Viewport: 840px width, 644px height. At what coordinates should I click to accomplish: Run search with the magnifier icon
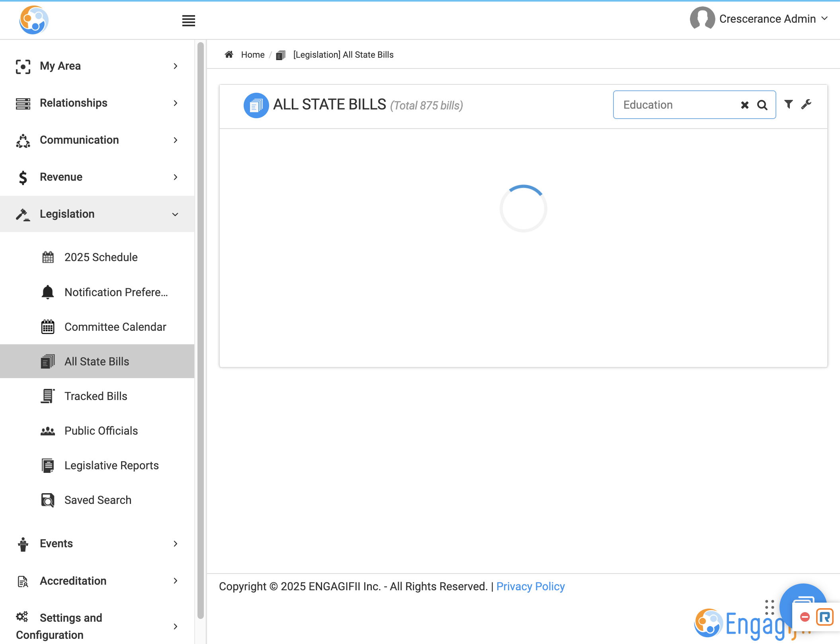coord(762,105)
